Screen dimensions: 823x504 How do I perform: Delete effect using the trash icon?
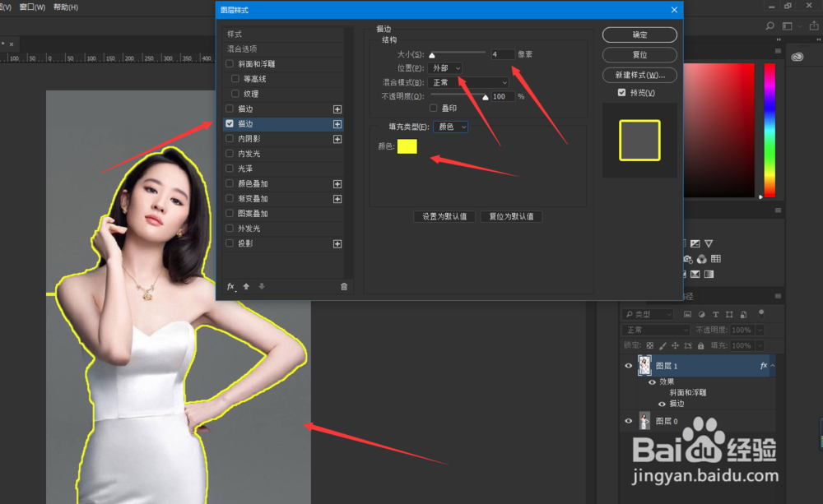point(344,286)
